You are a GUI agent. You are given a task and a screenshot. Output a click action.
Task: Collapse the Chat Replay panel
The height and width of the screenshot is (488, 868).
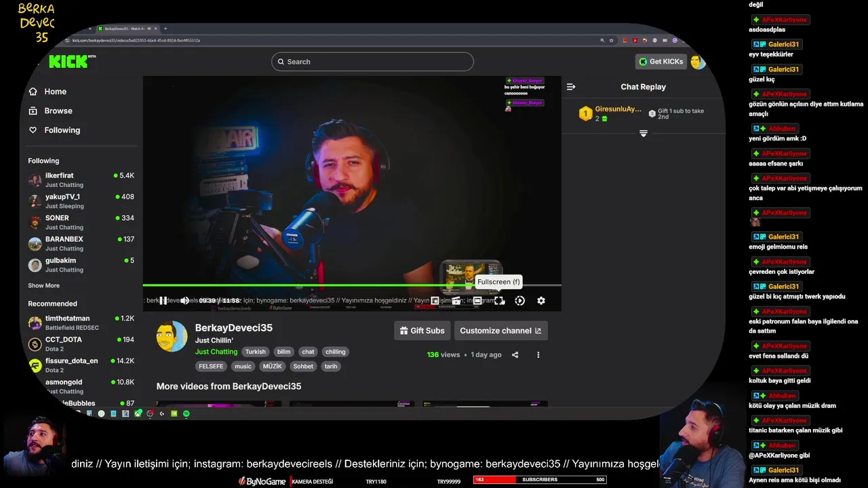click(x=571, y=87)
